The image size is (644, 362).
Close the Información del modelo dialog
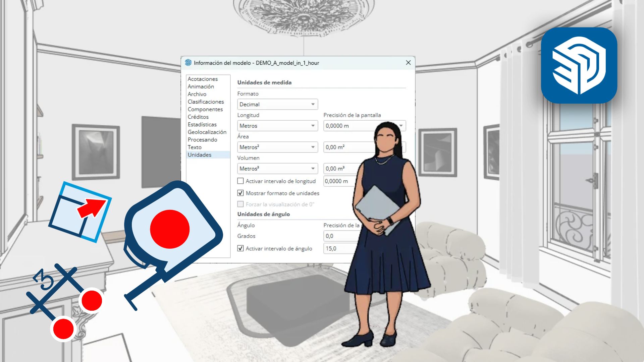click(x=408, y=63)
